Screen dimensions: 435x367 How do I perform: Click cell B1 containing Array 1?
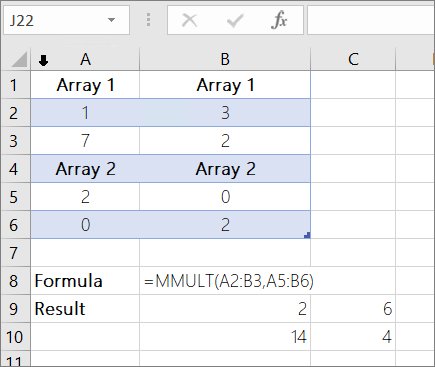225,85
